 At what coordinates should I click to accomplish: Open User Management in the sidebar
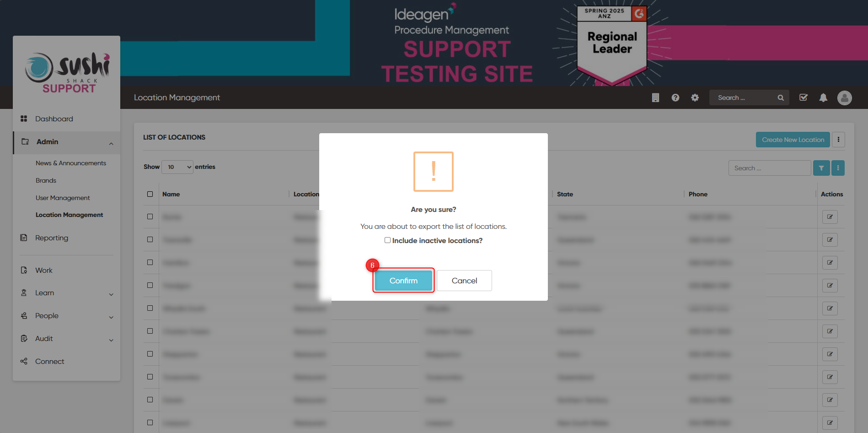point(63,198)
